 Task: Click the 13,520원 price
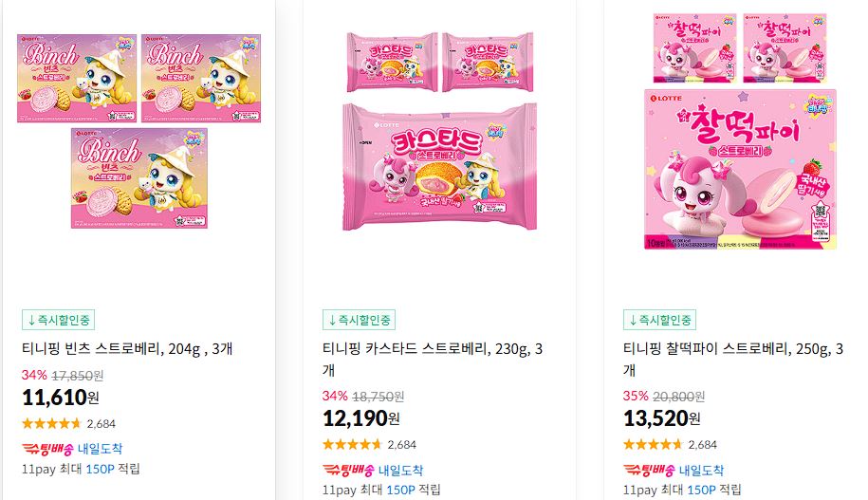662,418
